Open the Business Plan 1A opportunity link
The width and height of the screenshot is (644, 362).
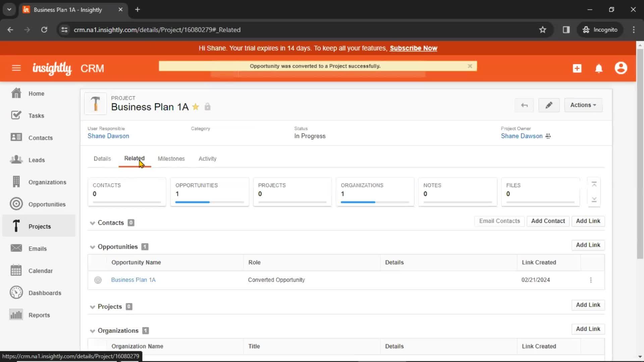point(133,279)
